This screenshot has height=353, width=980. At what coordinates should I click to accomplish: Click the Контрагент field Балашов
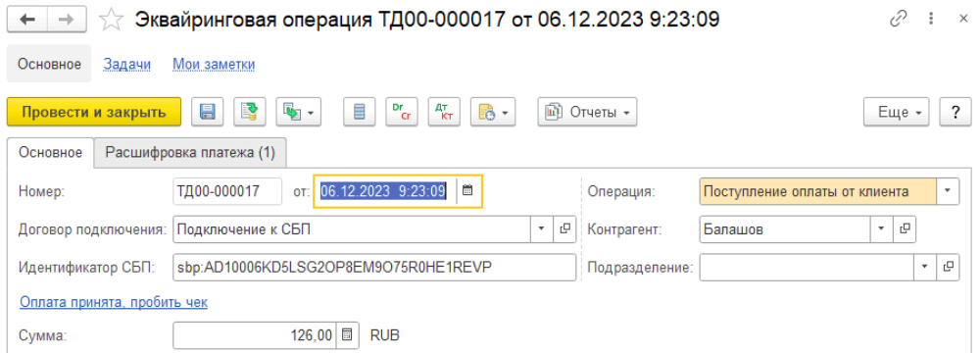785,229
